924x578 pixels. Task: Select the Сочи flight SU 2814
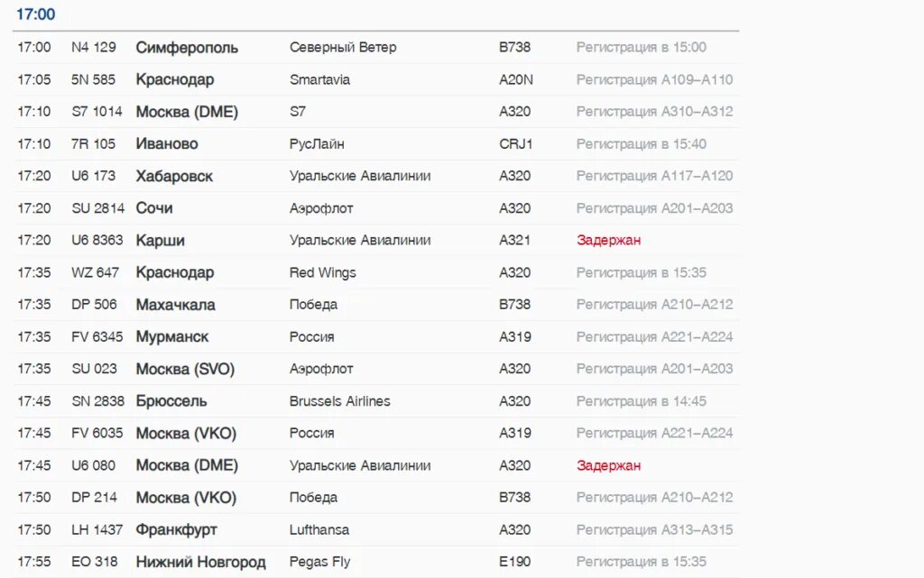point(375,207)
